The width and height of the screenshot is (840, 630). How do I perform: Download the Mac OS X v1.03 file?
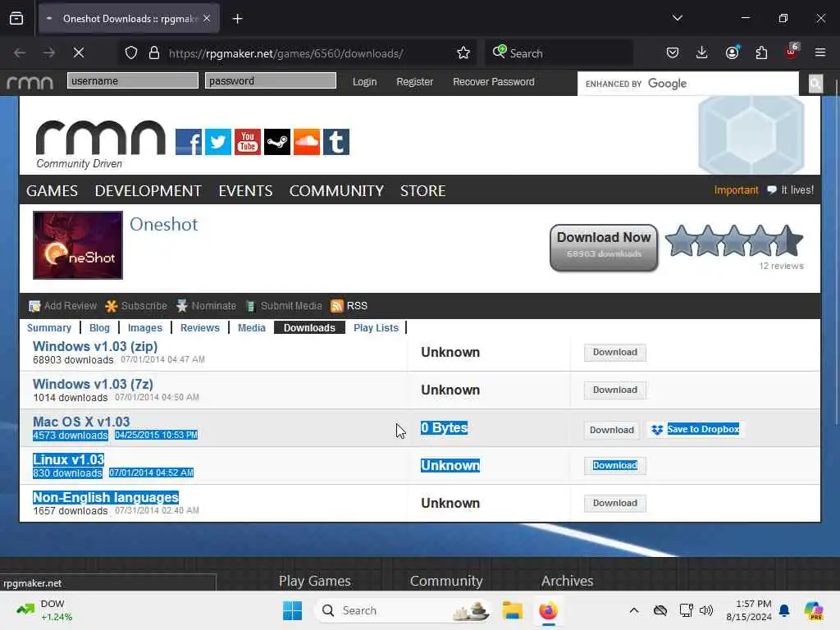click(612, 430)
